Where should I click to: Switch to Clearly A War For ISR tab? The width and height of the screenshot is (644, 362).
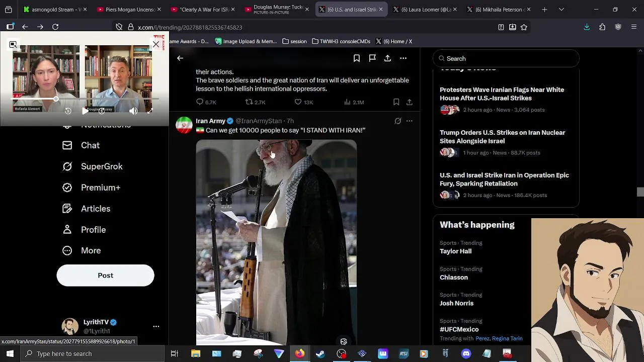pos(202,10)
